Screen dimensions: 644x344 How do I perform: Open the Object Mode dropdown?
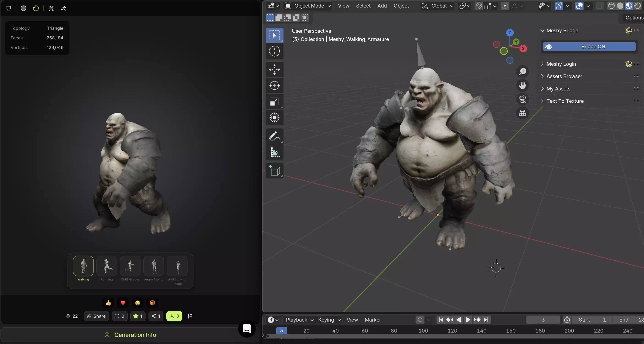[308, 6]
